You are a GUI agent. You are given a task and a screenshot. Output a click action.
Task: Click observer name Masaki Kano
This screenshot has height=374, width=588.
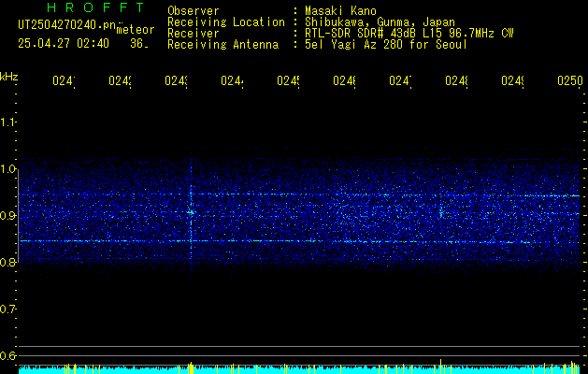(340, 11)
